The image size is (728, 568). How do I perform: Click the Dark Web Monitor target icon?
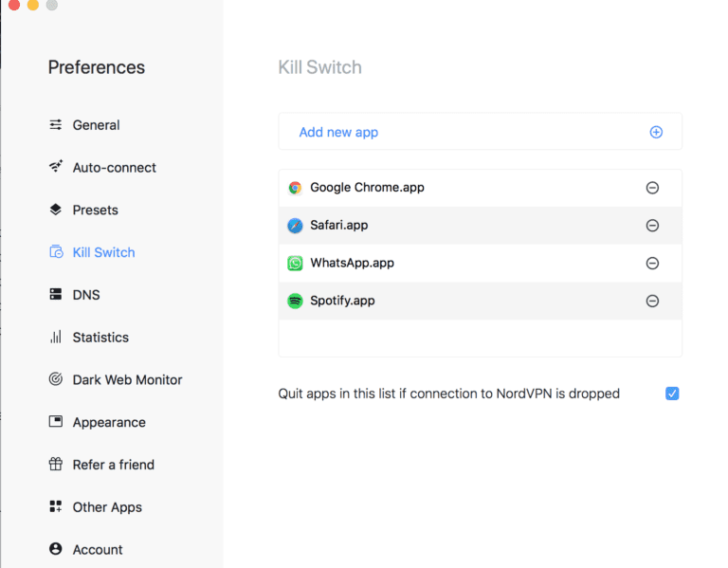pos(55,379)
